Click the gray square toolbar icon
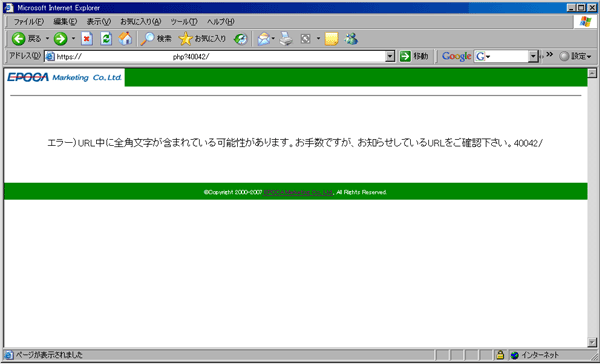600x364 pixels. [305, 39]
